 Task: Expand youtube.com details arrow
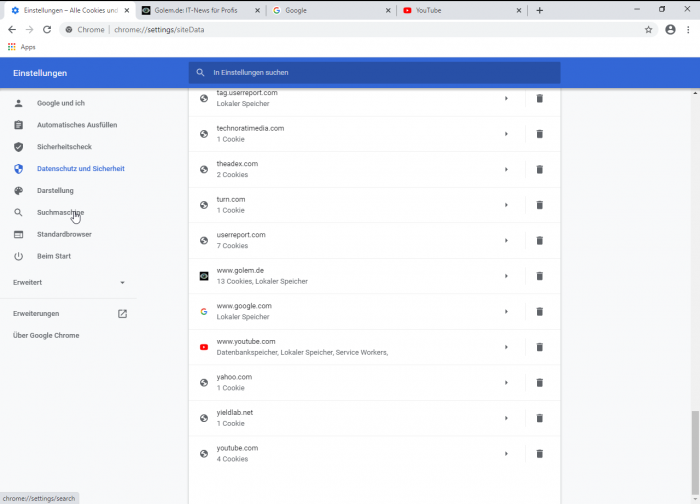tap(506, 454)
